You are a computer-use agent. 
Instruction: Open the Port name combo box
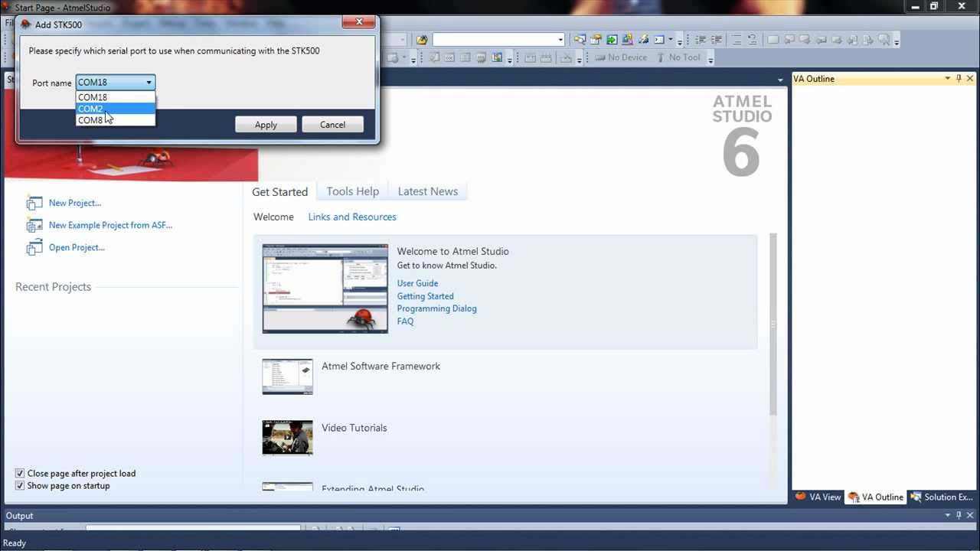click(116, 83)
